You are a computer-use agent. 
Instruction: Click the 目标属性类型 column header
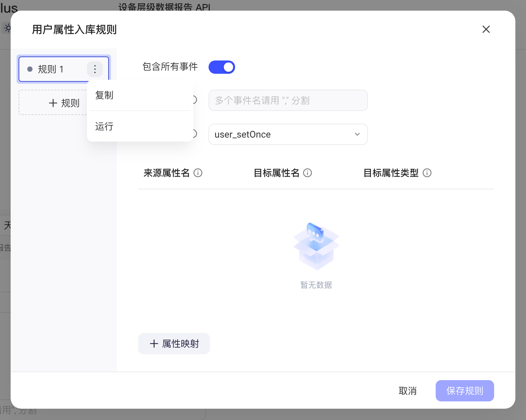pos(391,173)
